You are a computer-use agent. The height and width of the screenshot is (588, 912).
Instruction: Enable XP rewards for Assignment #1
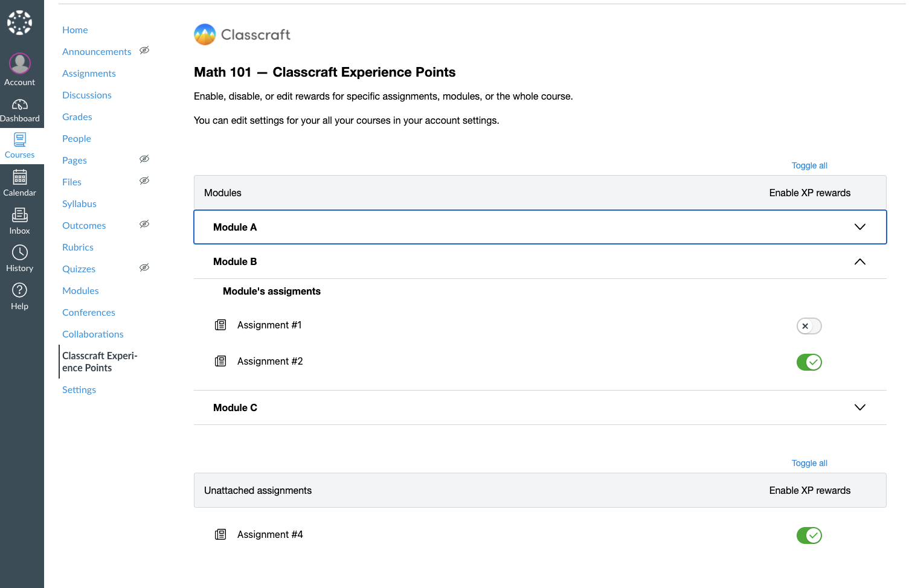click(x=809, y=326)
